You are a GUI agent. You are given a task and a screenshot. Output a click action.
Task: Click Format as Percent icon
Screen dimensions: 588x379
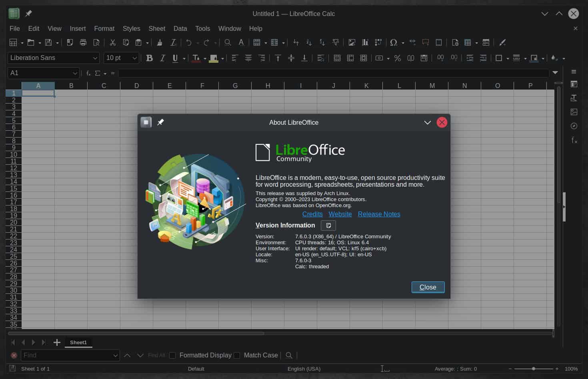[x=397, y=58]
